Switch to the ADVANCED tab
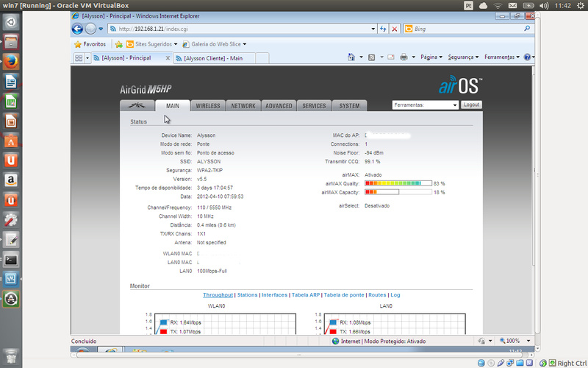Viewport: 588px width, 368px height. [x=279, y=106]
